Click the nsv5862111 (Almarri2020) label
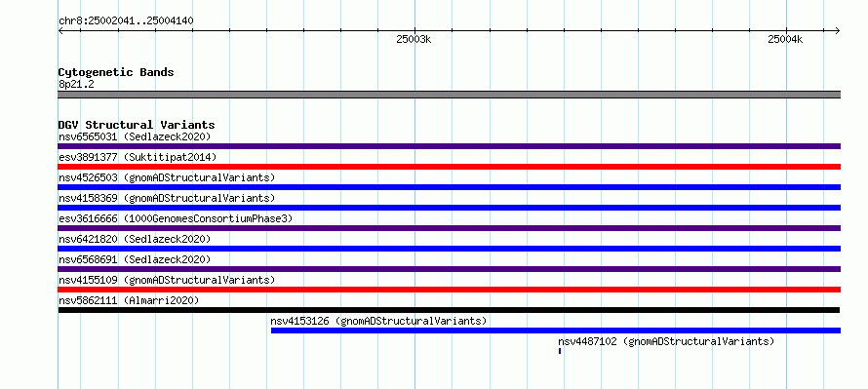 129,300
